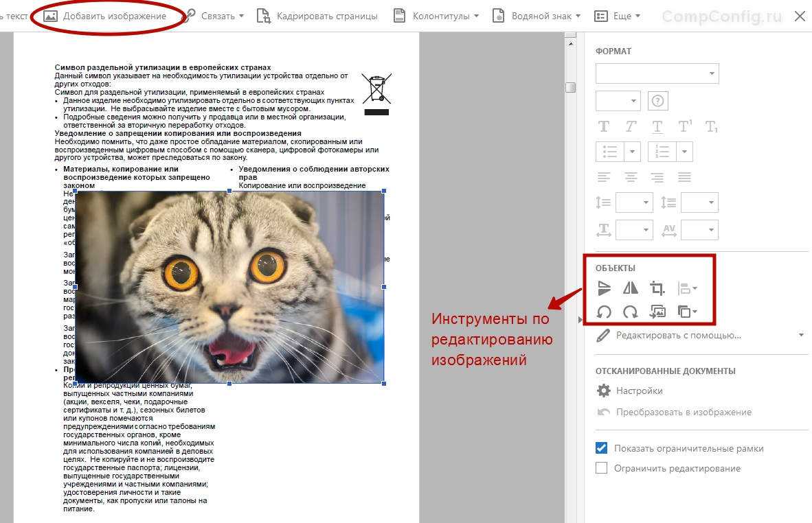Click the scrollbar up arrow

[571, 44]
